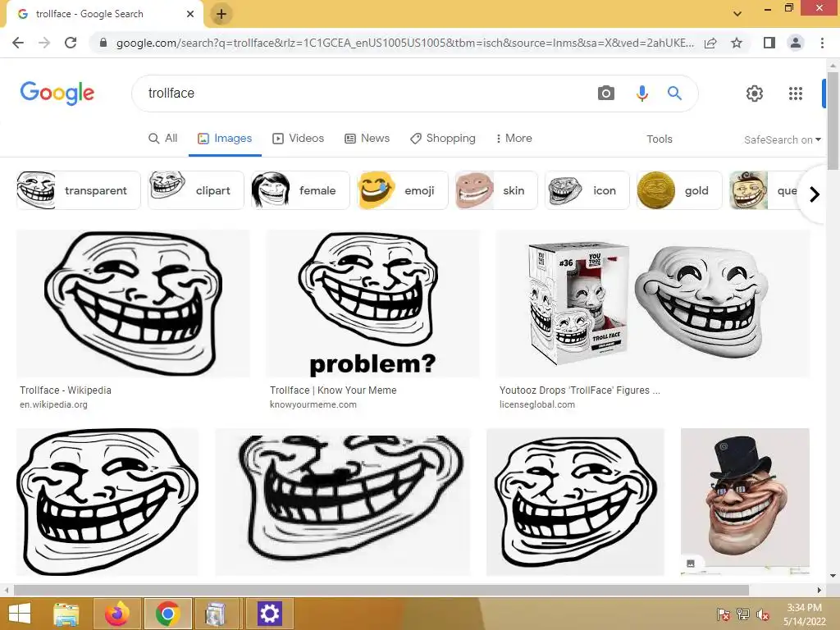The image size is (840, 630).
Task: Search by image with camera icon
Action: 606,94
